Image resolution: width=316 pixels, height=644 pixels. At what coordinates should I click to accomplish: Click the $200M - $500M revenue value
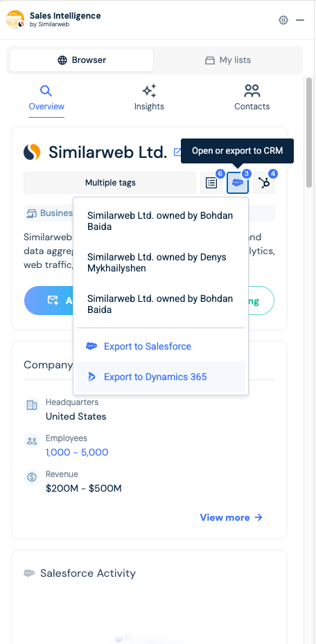pyautogui.click(x=83, y=488)
